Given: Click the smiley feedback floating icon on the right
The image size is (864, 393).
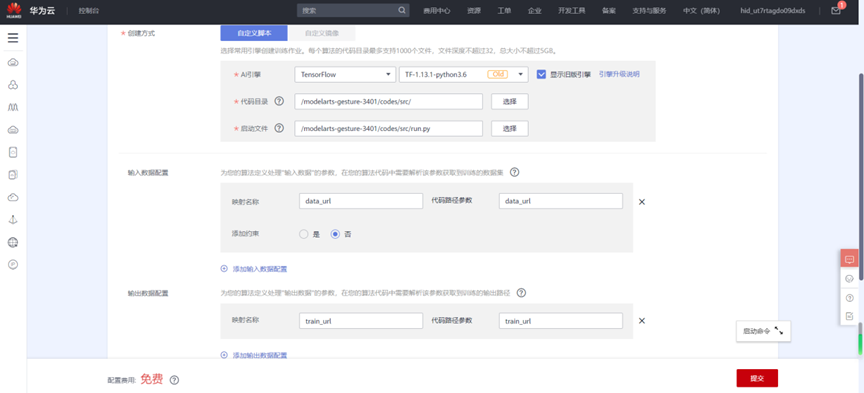Looking at the screenshot, I should pyautogui.click(x=849, y=279).
